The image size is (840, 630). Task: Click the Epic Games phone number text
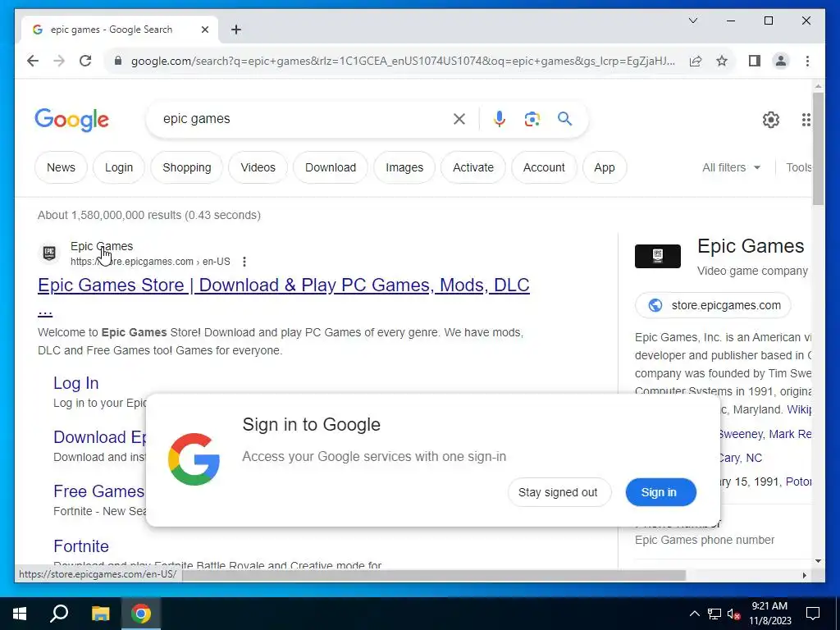tap(705, 540)
